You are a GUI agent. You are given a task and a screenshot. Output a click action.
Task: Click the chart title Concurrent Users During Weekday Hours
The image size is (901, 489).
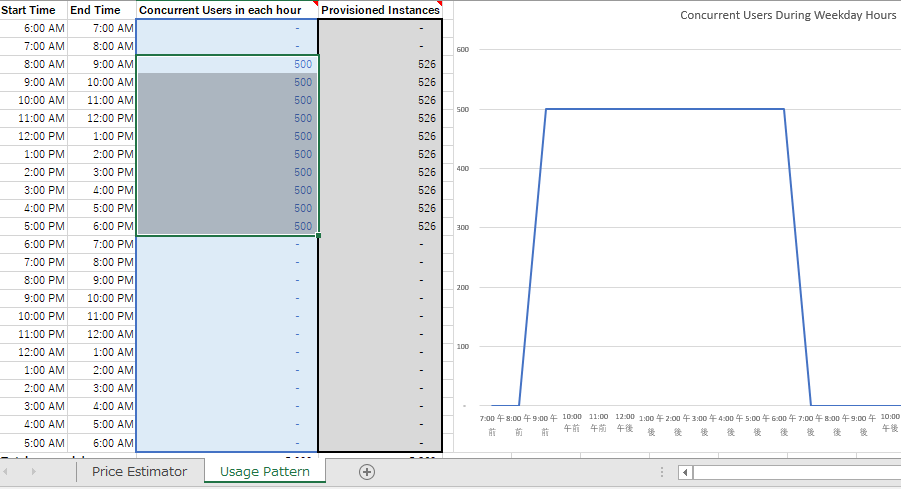788,15
